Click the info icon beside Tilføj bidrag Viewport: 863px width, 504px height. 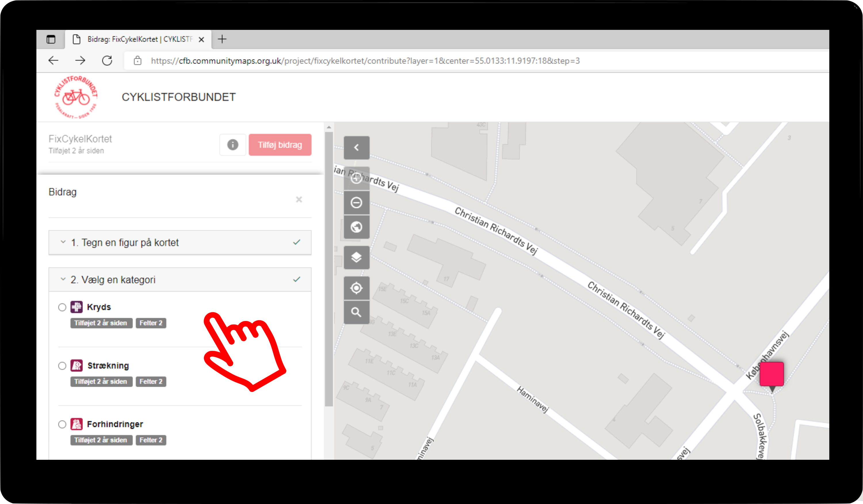tap(232, 145)
